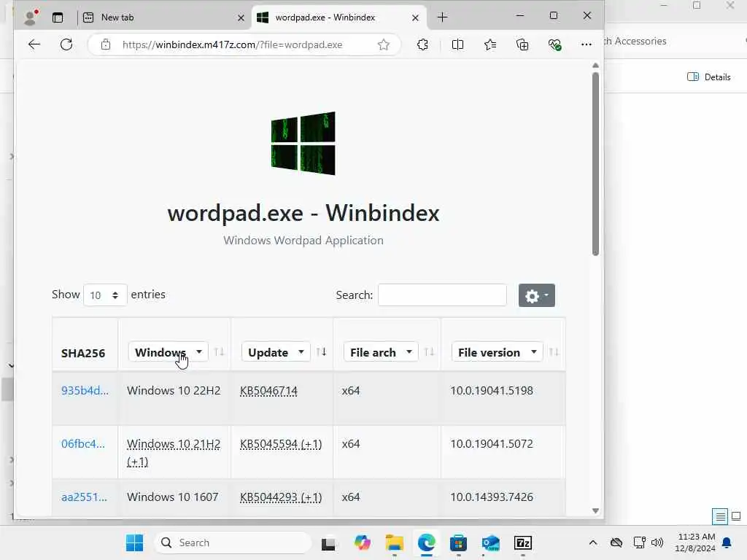The height and width of the screenshot is (560, 747).
Task: Open Browser essentials heart icon
Action: [x=554, y=44]
